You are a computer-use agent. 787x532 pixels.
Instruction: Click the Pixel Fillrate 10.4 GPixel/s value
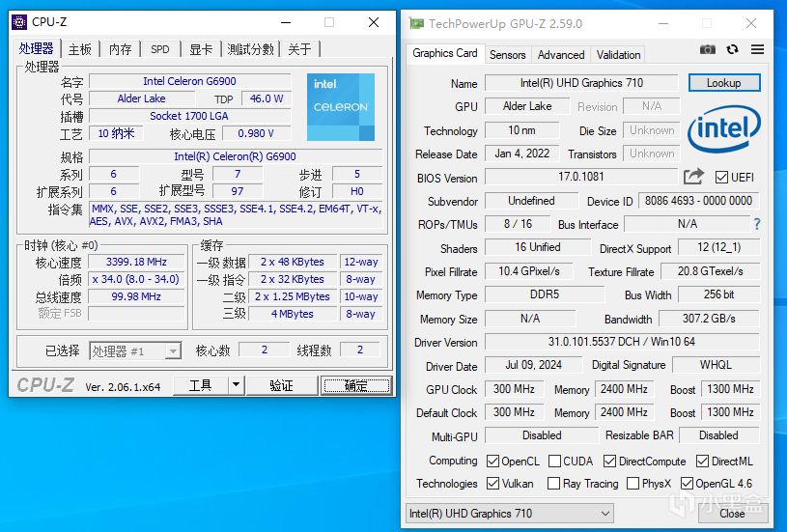point(528,271)
